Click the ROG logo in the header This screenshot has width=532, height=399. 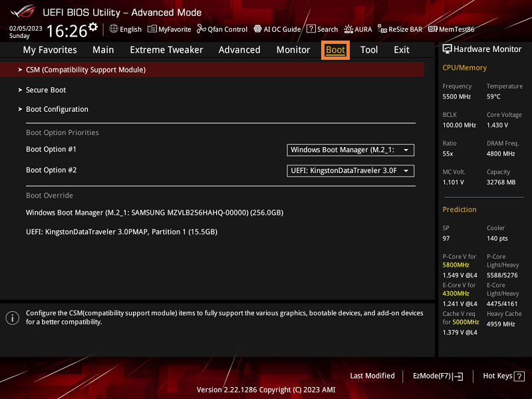tap(23, 11)
